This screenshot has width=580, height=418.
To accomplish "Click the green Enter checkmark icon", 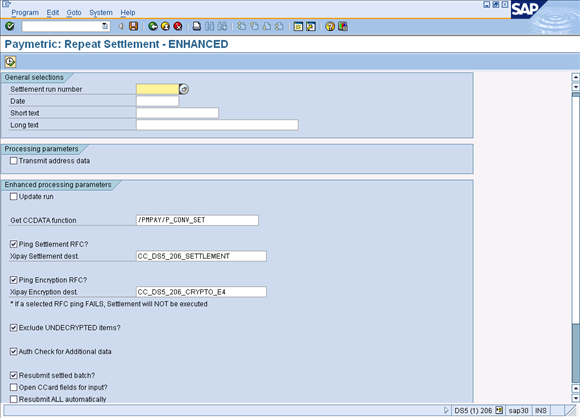I will pyautogui.click(x=10, y=26).
